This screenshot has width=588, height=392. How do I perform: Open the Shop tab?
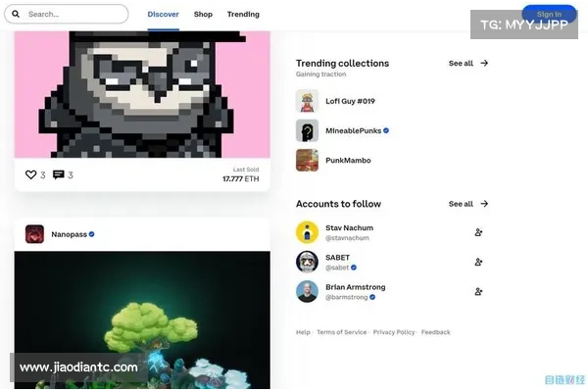click(x=203, y=15)
